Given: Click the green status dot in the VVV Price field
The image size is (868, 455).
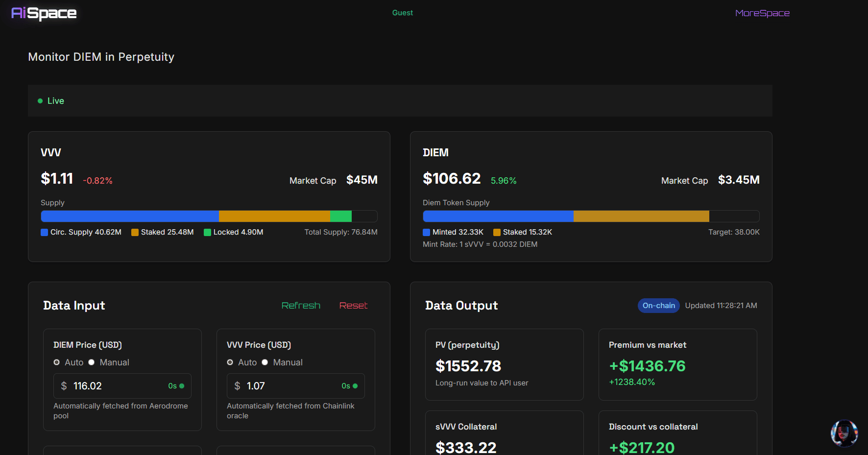Looking at the screenshot, I should (x=355, y=386).
